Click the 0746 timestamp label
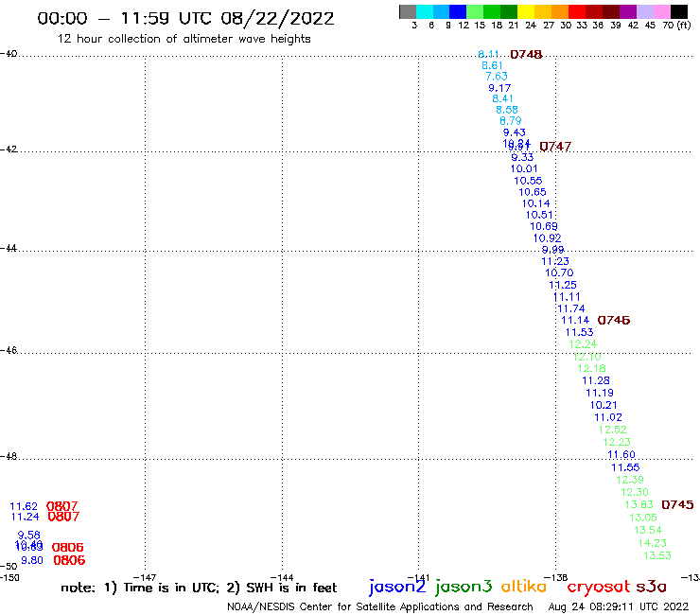Viewport: 700px width, 615px height. [x=614, y=320]
